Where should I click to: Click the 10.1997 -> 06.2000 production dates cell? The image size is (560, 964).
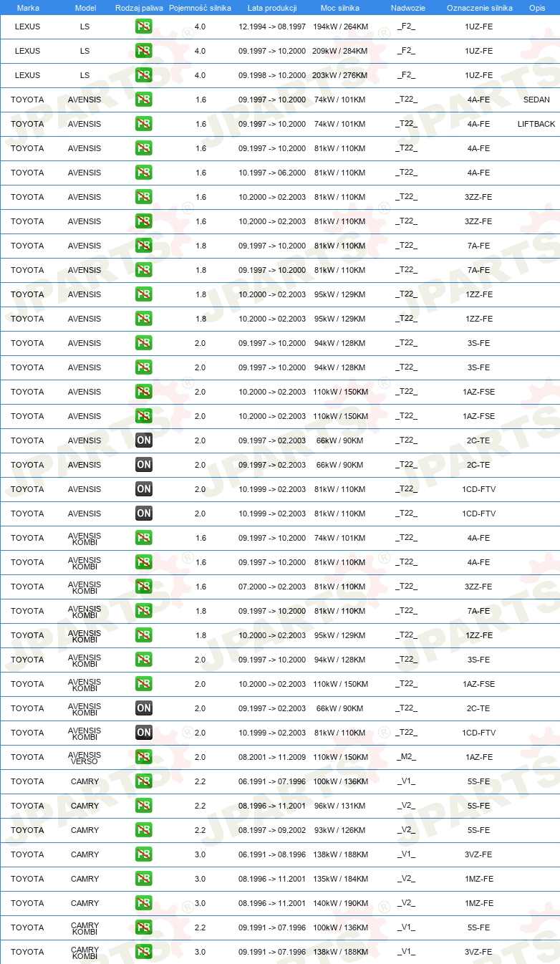272,173
